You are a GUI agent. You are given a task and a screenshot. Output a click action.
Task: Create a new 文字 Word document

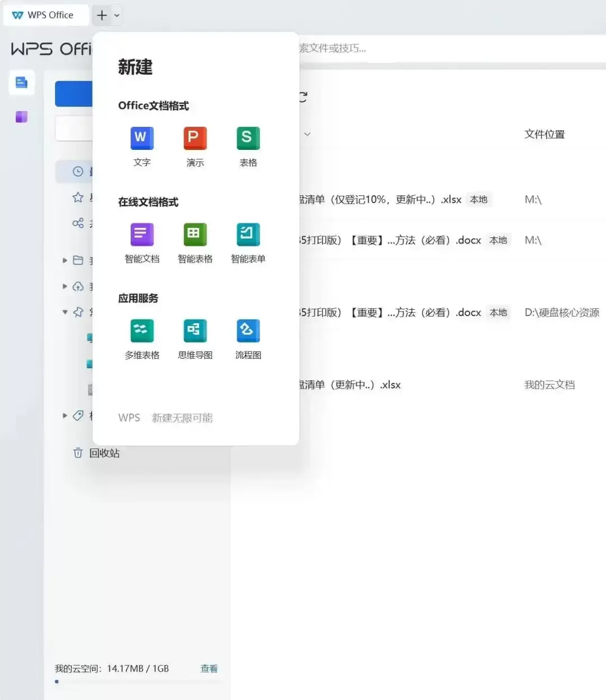pos(142,146)
